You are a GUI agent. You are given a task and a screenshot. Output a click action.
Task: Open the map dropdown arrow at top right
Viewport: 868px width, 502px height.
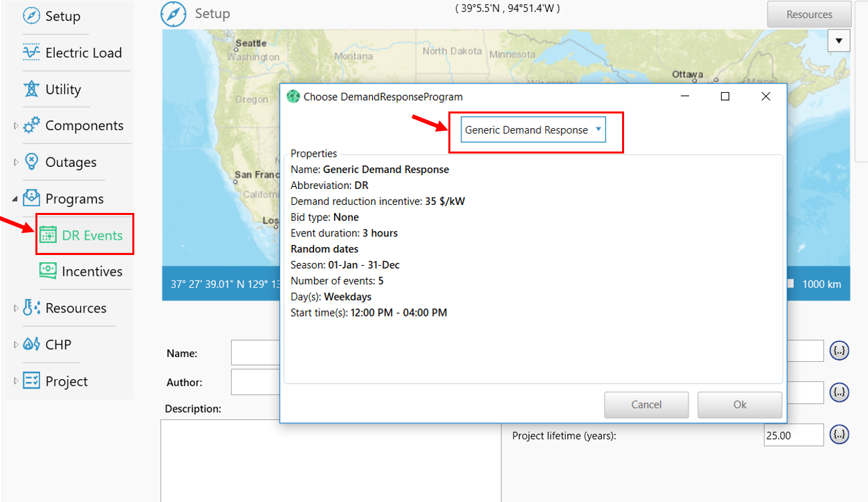839,41
